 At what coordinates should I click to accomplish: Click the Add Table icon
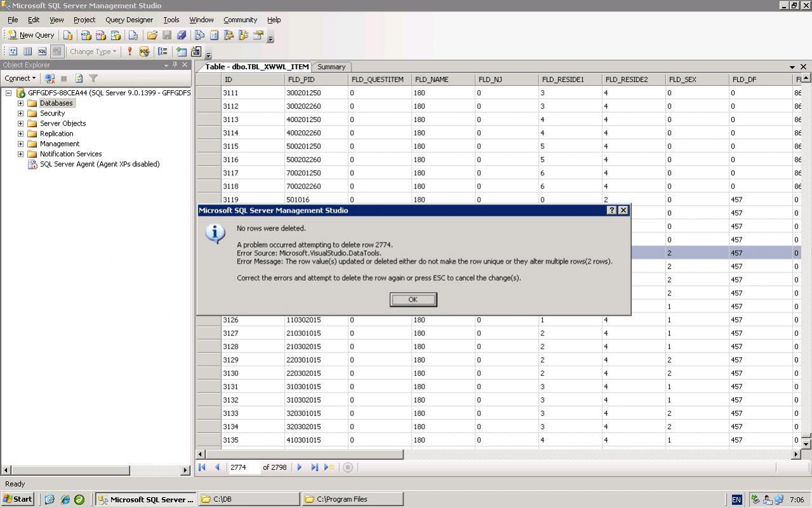pos(182,51)
